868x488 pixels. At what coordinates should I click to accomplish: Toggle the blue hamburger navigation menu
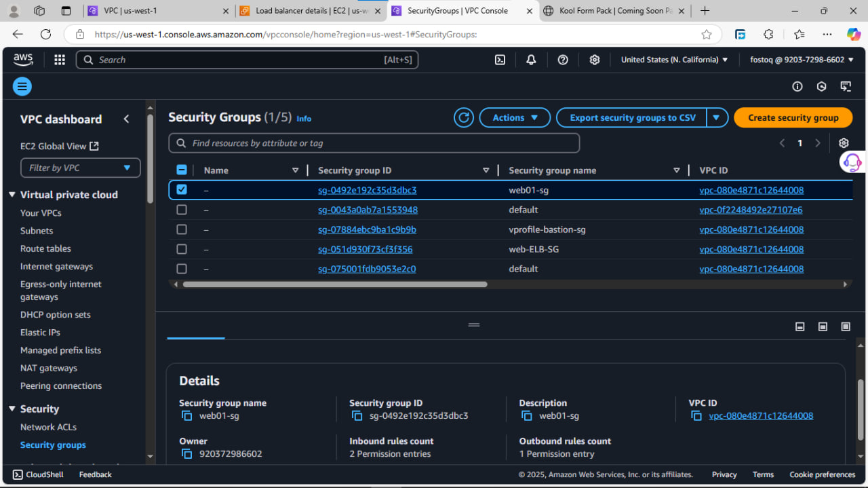22,86
